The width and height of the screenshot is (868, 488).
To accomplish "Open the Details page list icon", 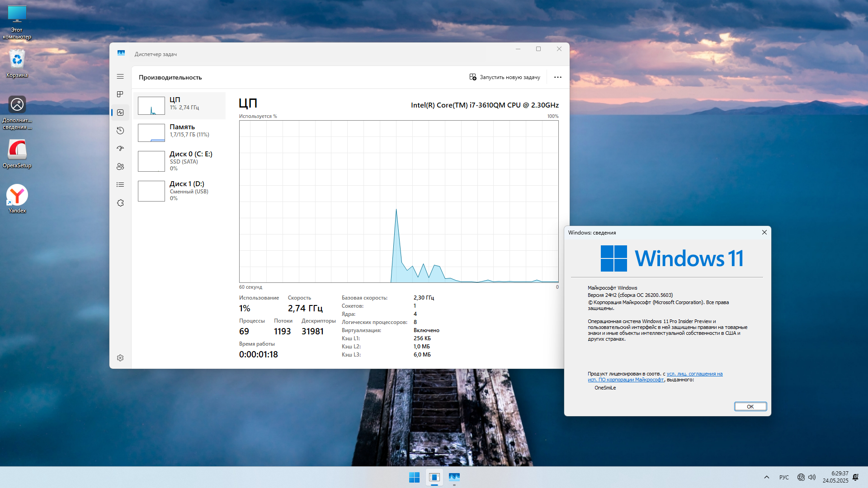I will (120, 185).
